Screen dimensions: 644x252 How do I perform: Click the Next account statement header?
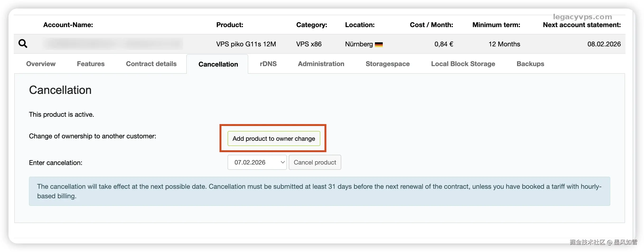point(582,25)
